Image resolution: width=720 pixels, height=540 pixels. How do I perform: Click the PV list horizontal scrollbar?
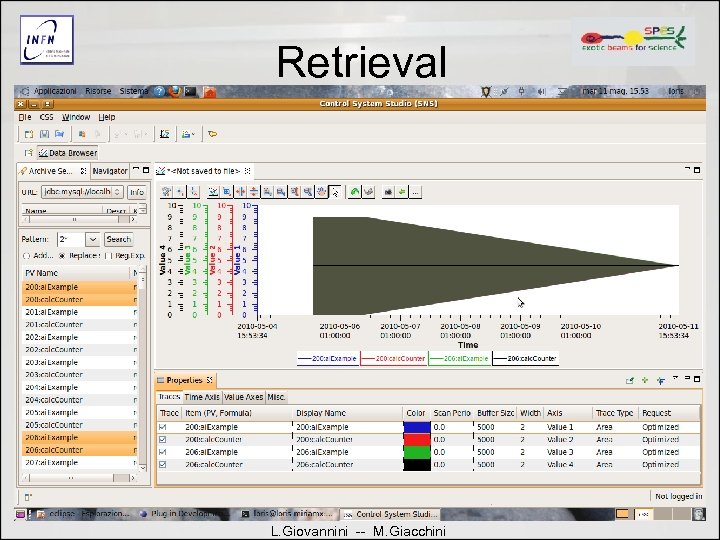[x=79, y=478]
